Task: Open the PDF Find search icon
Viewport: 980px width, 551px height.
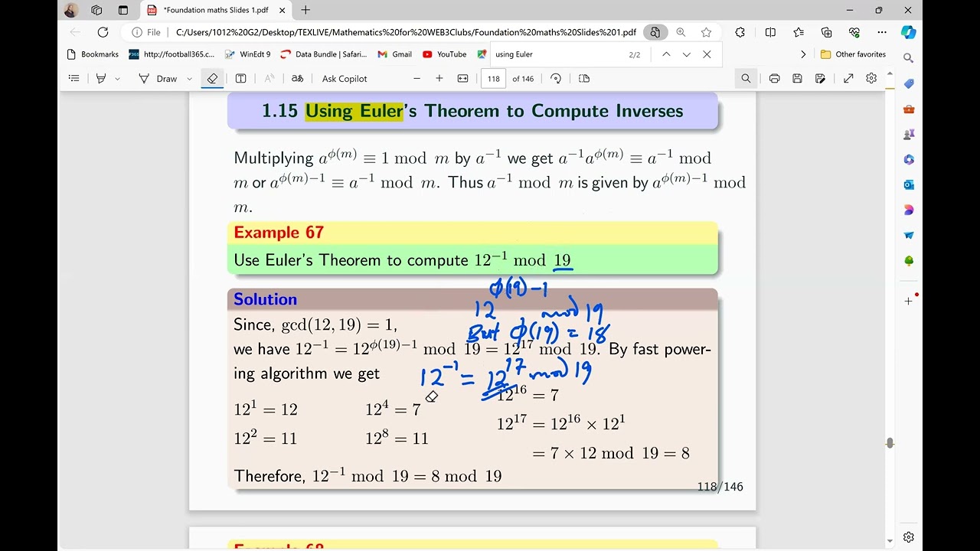Action: point(745,78)
